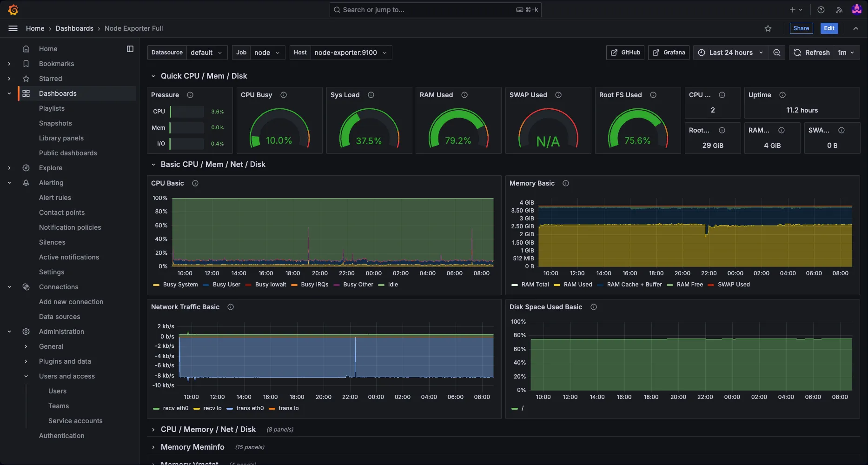The height and width of the screenshot is (465, 868).
Task: Toggle SWAP Used series in Memory legend
Action: point(734,285)
